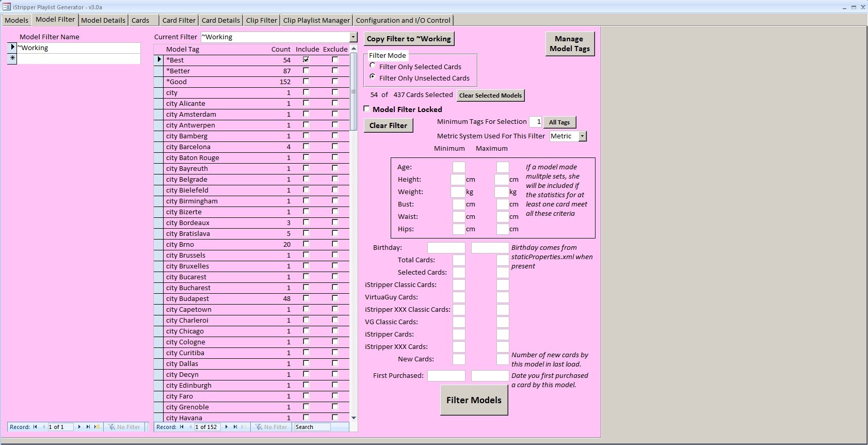
Task: Toggle the Model Filter Locked checkbox
Action: 367,109
